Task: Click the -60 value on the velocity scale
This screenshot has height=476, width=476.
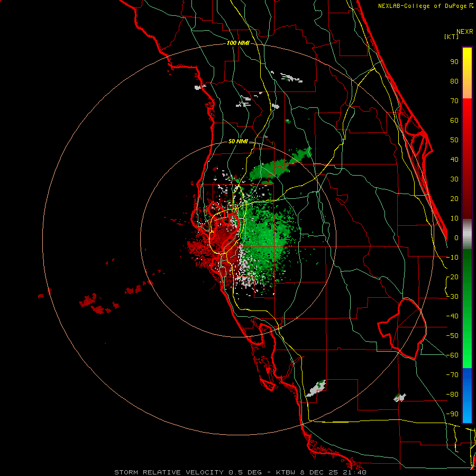Action: (x=452, y=355)
